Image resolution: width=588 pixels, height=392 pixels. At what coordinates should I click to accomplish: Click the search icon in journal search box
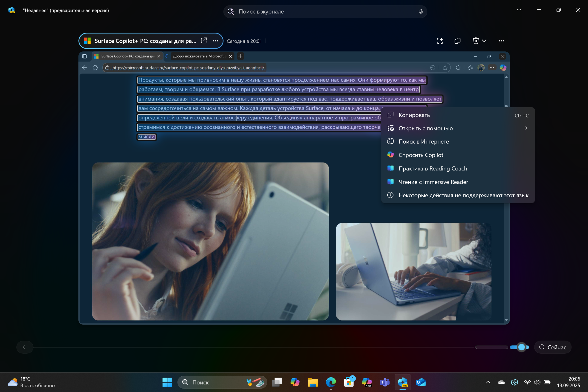[x=231, y=11]
